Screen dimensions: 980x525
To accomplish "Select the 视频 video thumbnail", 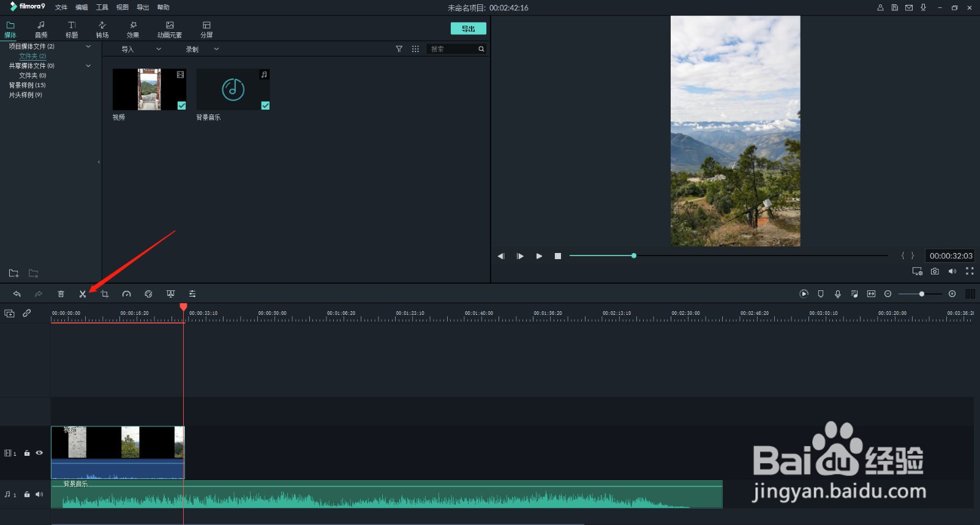I will coord(149,89).
